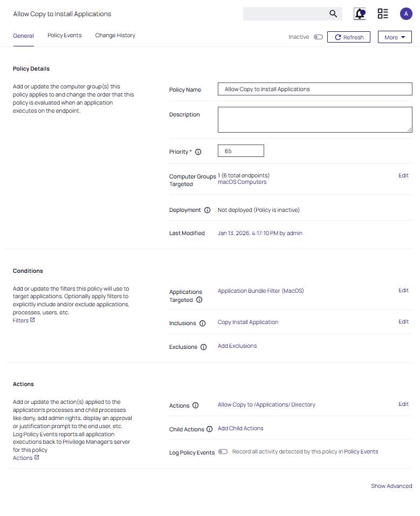Click the Deployment info icon
420x516 pixels.
click(x=206, y=210)
